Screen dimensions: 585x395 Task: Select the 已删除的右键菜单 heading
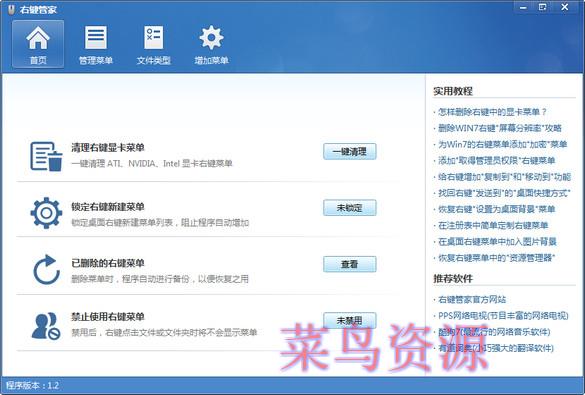tap(108, 263)
